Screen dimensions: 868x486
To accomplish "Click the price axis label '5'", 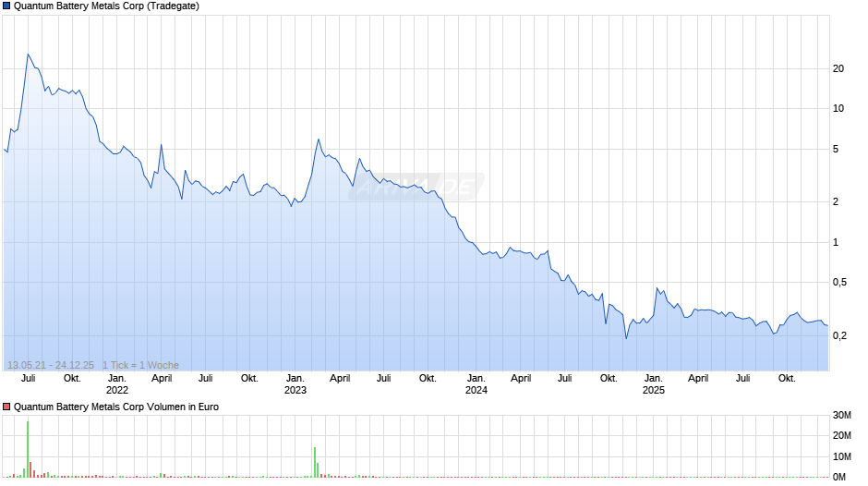I will [x=836, y=149].
